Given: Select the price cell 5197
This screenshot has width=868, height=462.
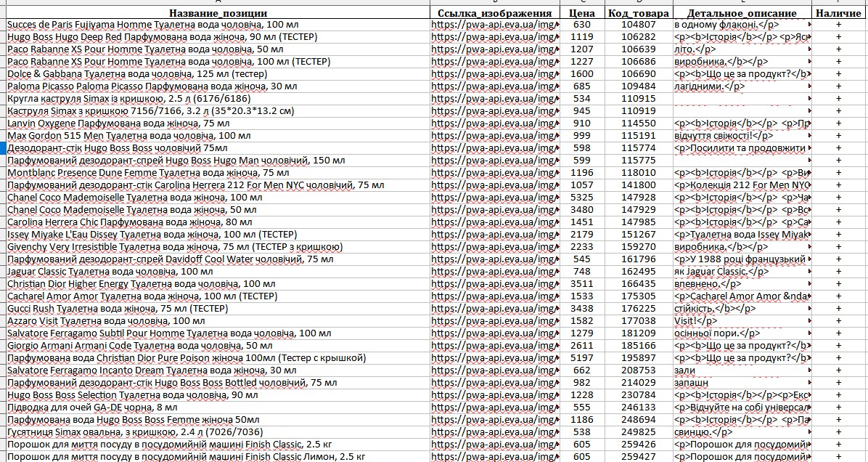Looking at the screenshot, I should click(582, 358).
